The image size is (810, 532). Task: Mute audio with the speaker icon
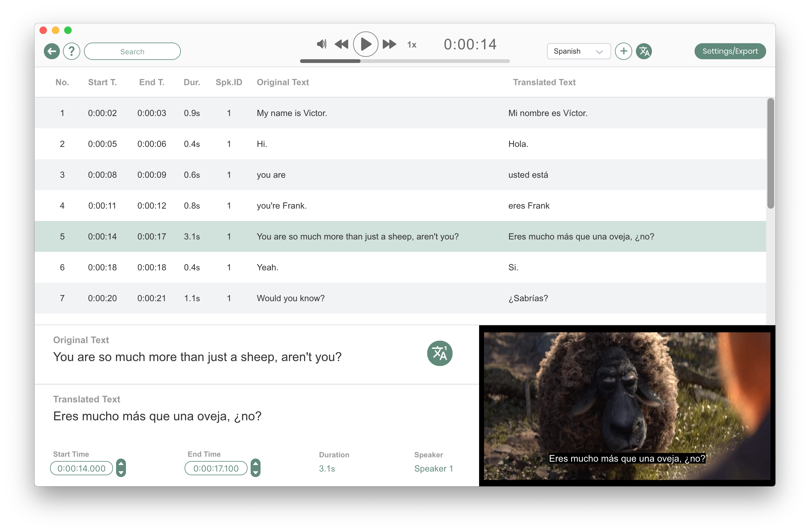pos(321,44)
